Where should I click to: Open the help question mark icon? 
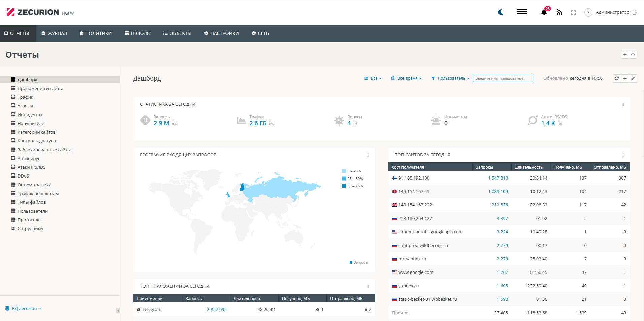[588, 12]
